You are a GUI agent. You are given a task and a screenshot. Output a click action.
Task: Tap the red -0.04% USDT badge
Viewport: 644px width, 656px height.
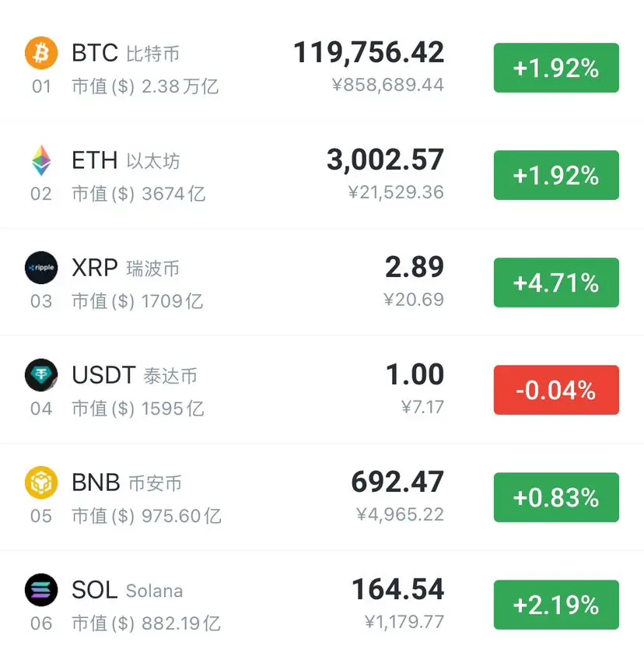556,390
